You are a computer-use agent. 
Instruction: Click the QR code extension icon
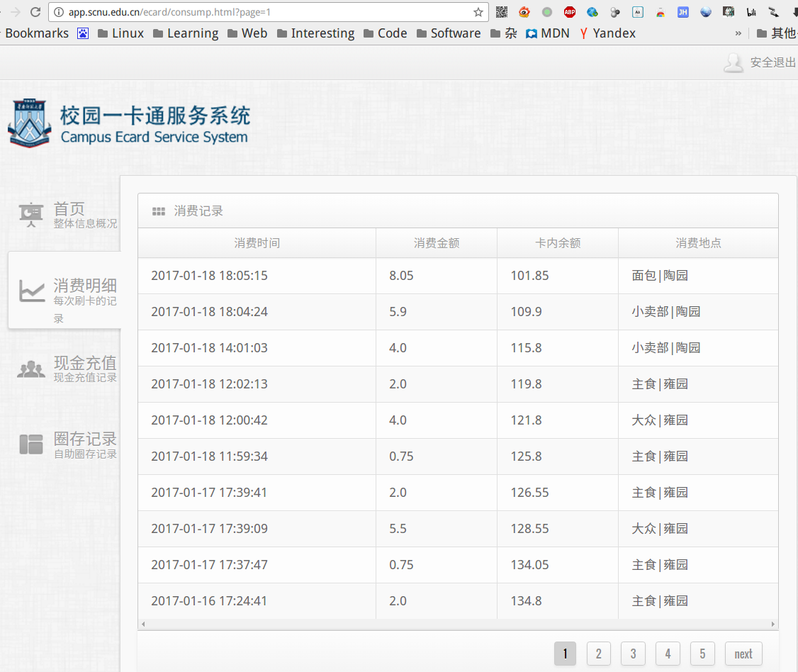pos(502,12)
